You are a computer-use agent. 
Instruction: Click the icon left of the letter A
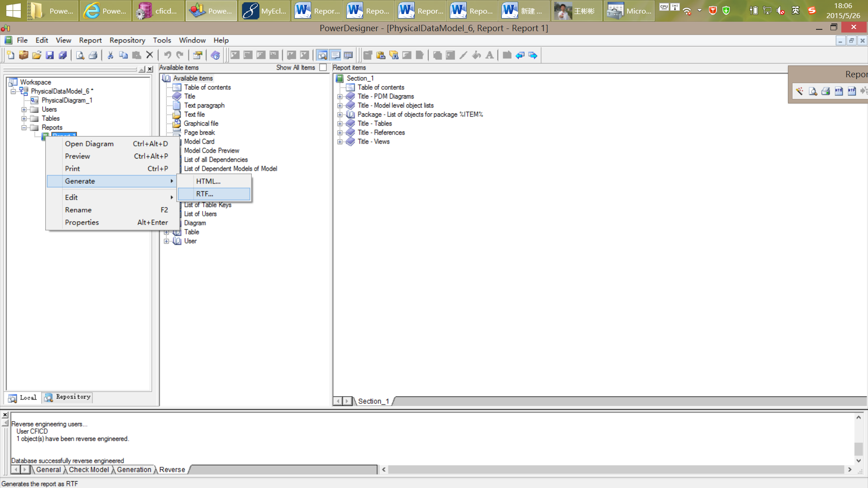point(476,55)
